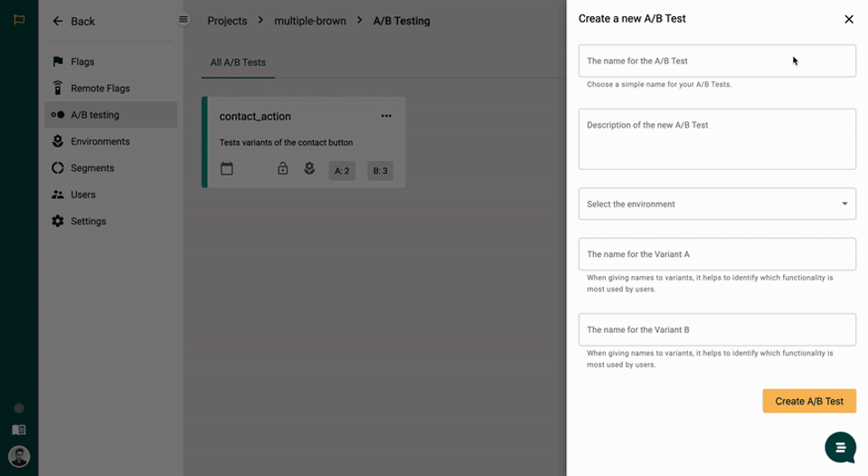Image resolution: width=868 pixels, height=476 pixels.
Task: Open the contact_action test card title
Action: pos(255,117)
